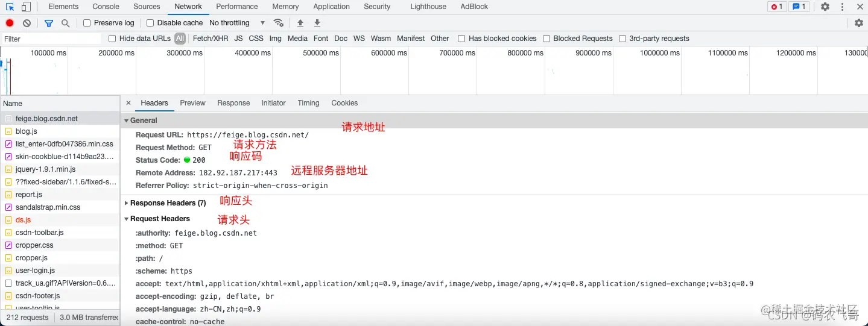Open network conditions wifi icon

(x=278, y=23)
